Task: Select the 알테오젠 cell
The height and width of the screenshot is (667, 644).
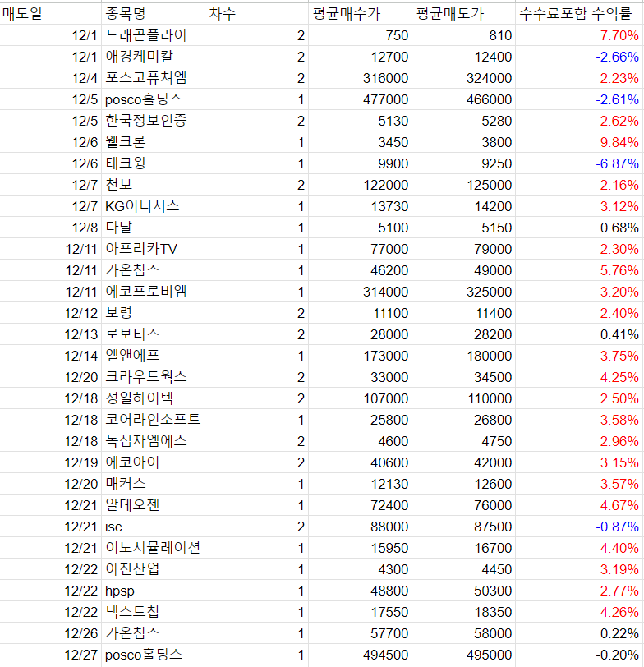Action: (153, 505)
